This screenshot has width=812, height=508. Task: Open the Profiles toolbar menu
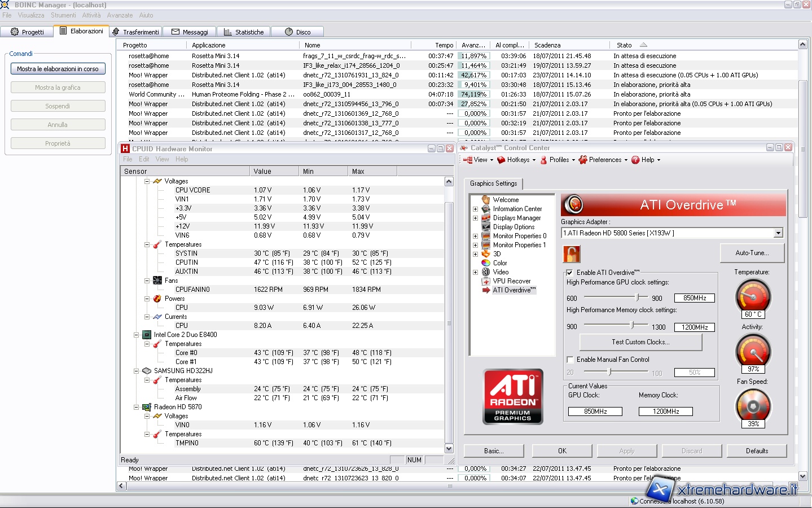click(x=558, y=160)
